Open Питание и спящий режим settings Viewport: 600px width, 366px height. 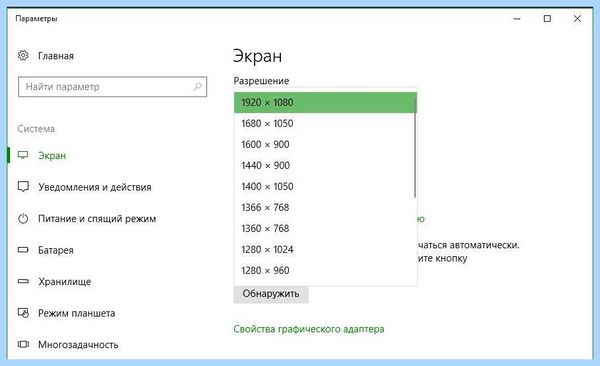pos(97,219)
